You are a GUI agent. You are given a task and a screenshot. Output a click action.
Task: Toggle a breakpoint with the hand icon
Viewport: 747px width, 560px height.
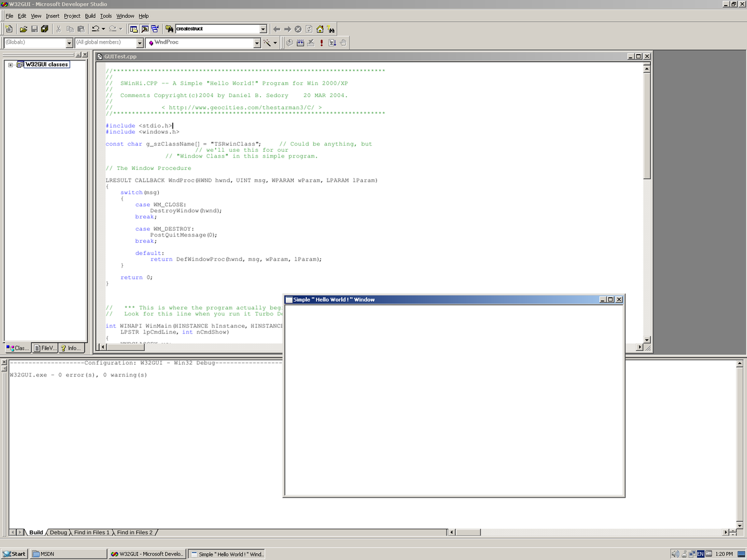tap(343, 42)
